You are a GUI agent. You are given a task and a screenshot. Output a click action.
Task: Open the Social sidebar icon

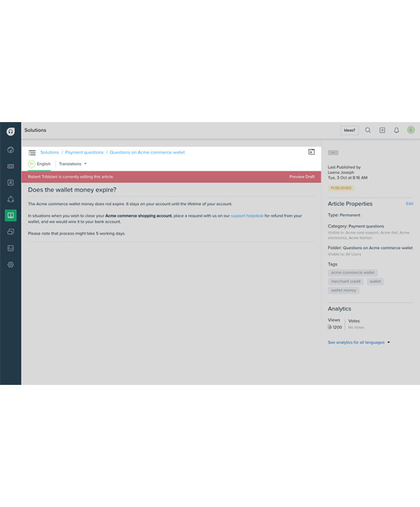(11, 199)
